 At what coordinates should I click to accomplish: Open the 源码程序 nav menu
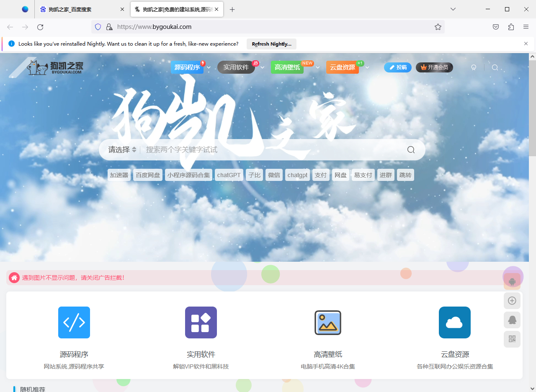tap(187, 67)
